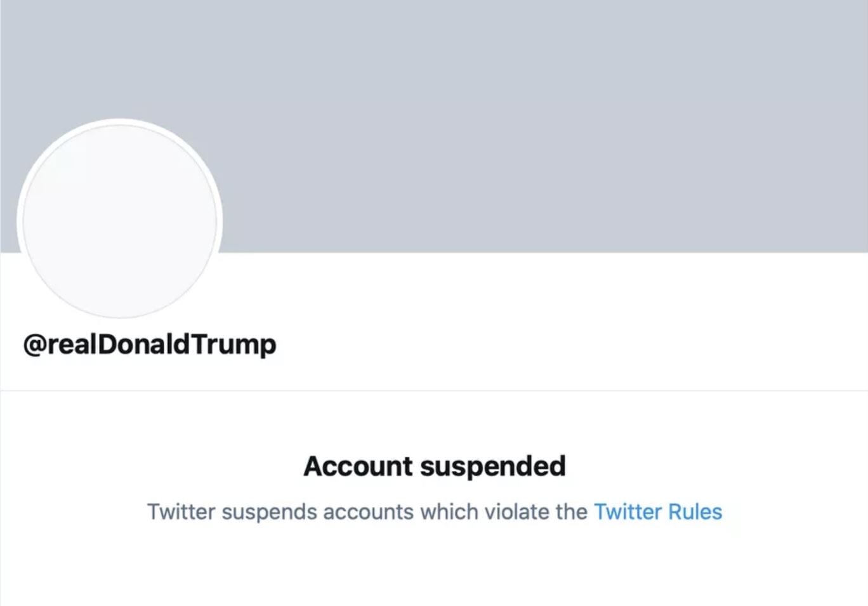
Task: Click the word "suspended" in the heading
Action: click(492, 466)
